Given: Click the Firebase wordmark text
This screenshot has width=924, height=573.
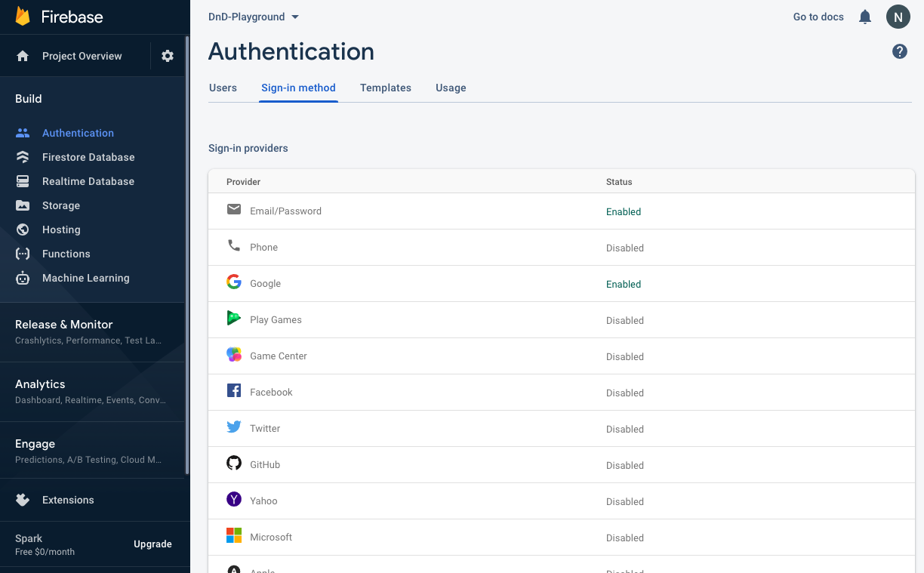Looking at the screenshot, I should [x=72, y=17].
